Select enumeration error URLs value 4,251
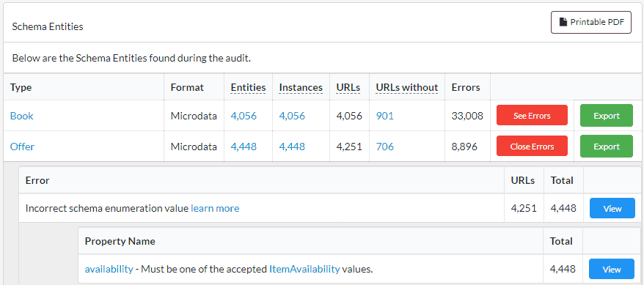Screen dimensions: 644x285 (524, 208)
